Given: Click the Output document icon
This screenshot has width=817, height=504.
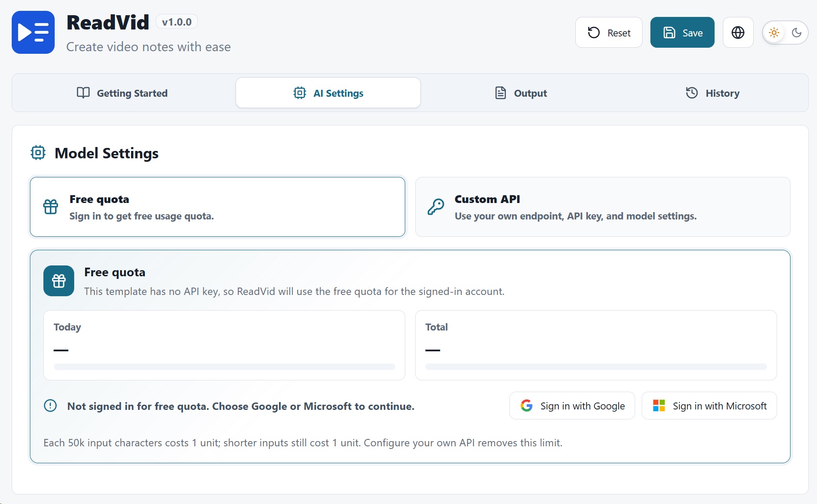Looking at the screenshot, I should coord(501,93).
